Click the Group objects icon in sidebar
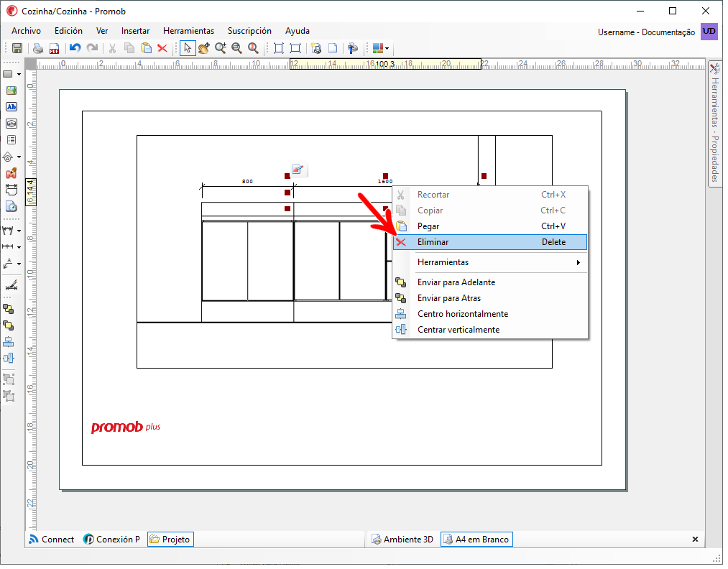Viewport: 728px width, 569px height. (9, 379)
